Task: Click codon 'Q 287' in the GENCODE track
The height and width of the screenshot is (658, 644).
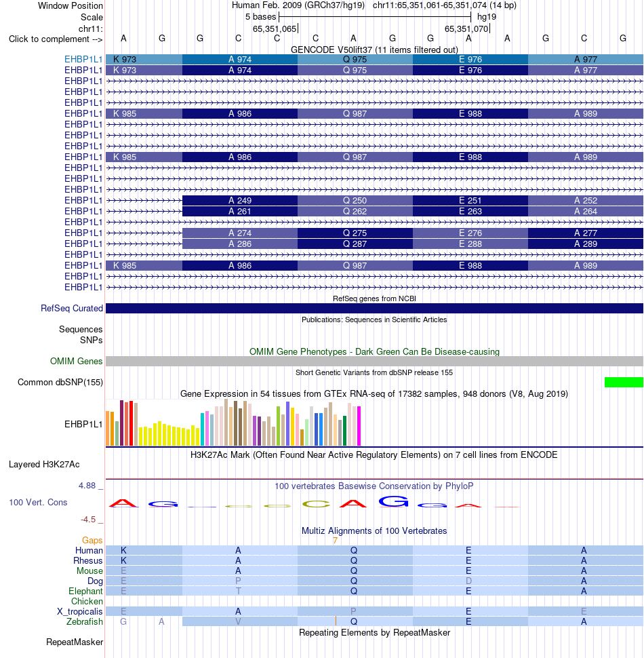Action: point(355,244)
